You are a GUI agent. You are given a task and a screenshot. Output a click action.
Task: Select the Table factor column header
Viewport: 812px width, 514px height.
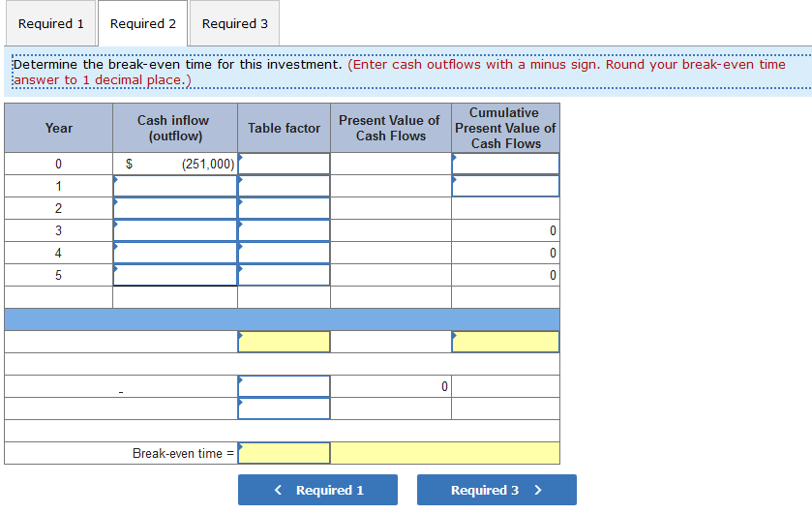click(x=284, y=128)
